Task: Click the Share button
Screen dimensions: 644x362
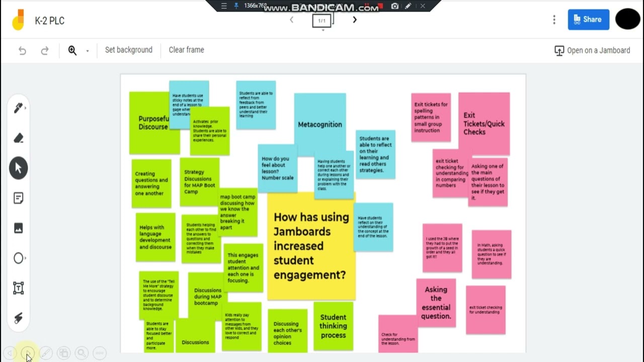Action: point(588,20)
